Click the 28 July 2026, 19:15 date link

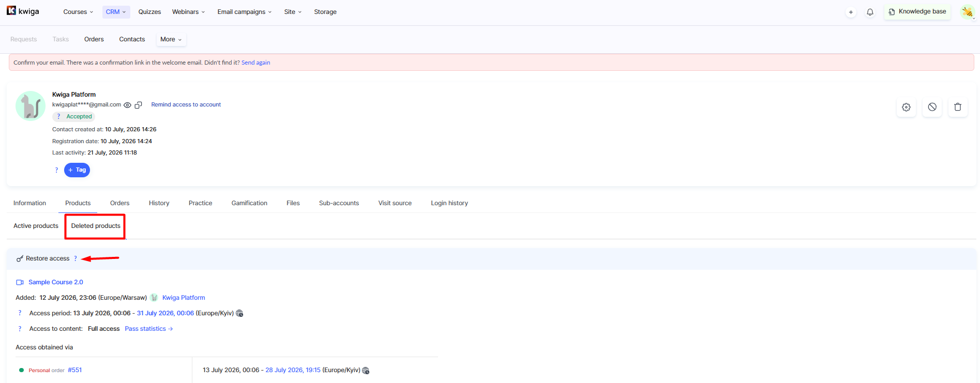pyautogui.click(x=293, y=370)
